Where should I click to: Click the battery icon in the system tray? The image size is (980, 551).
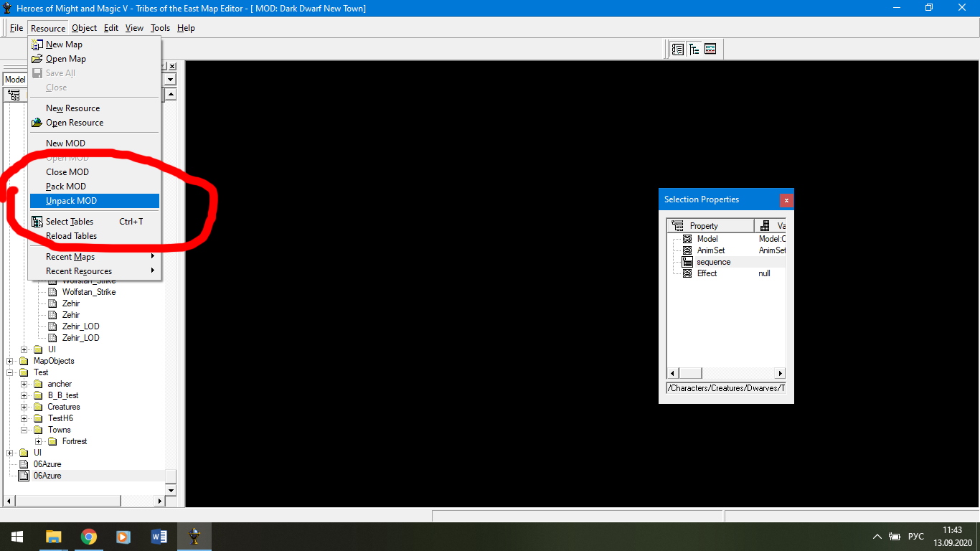click(895, 537)
